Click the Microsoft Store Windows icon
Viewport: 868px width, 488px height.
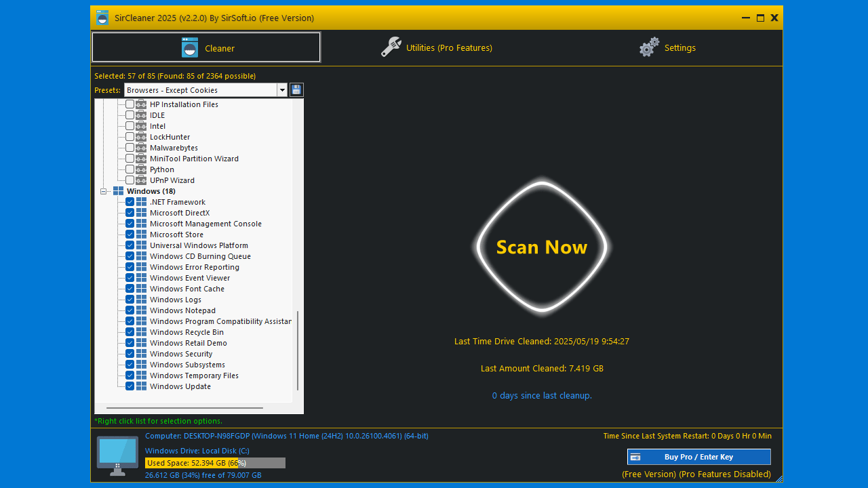tap(141, 235)
